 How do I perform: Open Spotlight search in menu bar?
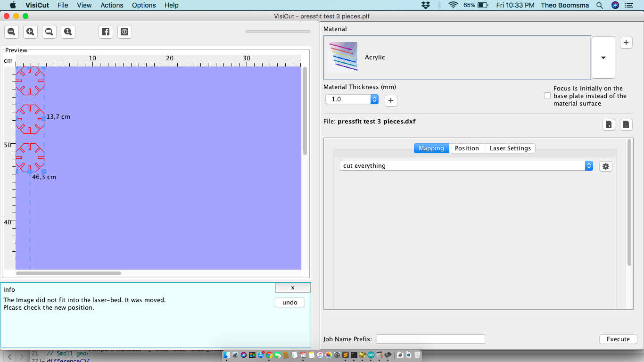600,5
